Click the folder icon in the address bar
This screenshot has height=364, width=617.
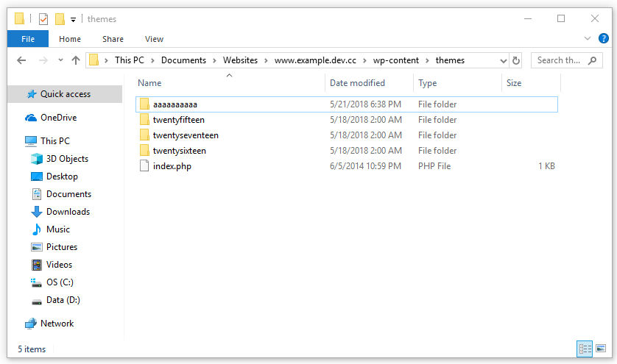94,60
